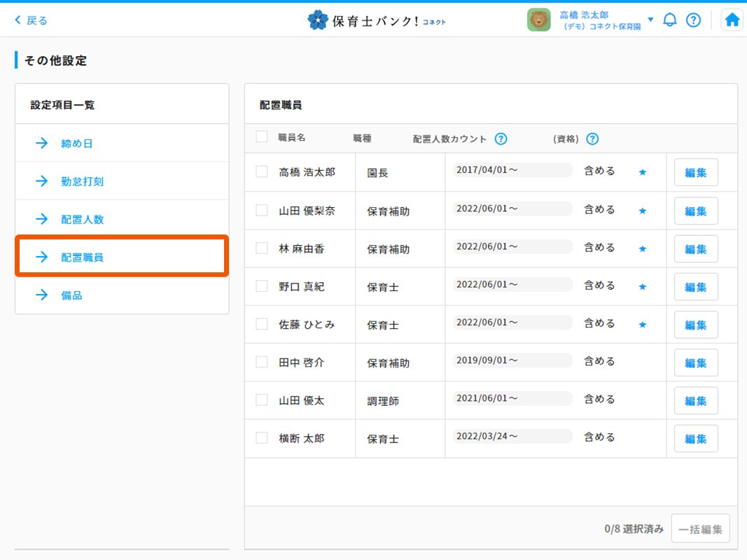The height and width of the screenshot is (560, 747).
Task: Select the checkbox for 田中 啓介
Action: (x=262, y=362)
